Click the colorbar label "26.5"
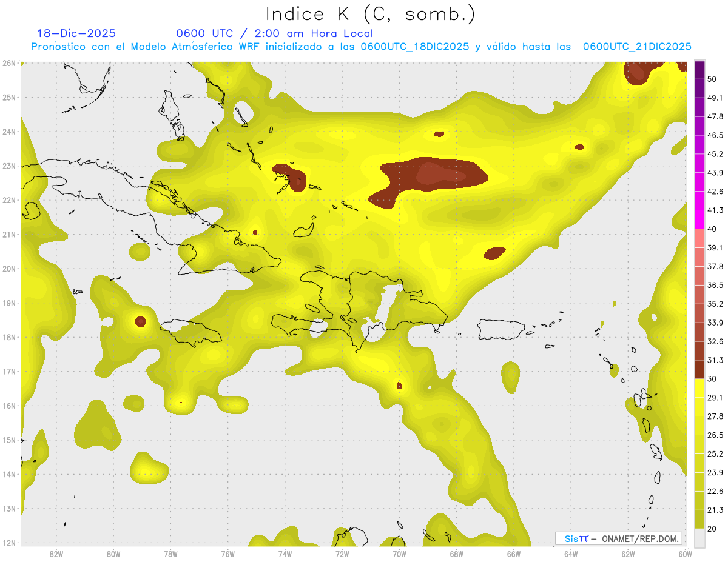The height and width of the screenshot is (562, 728). pyautogui.click(x=715, y=435)
